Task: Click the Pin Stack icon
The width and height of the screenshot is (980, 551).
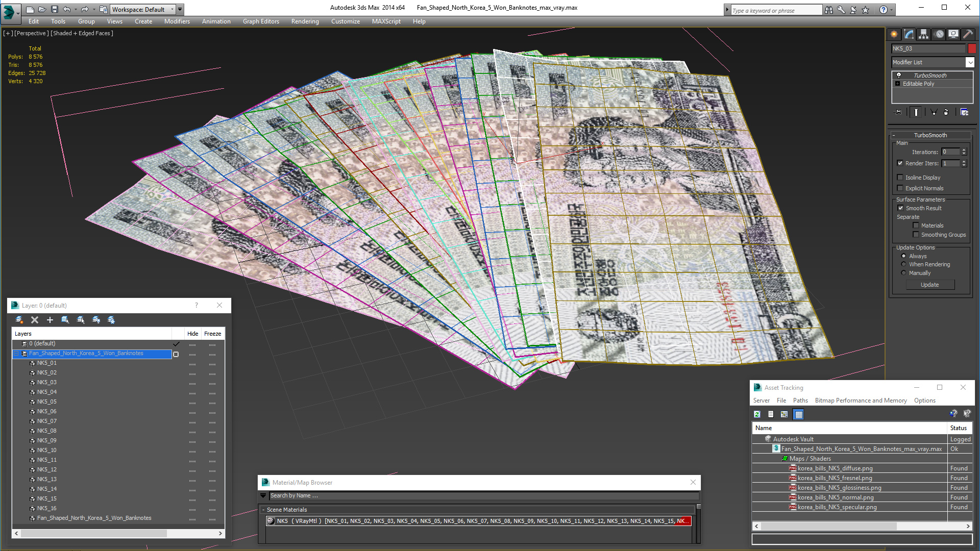Action: [898, 112]
